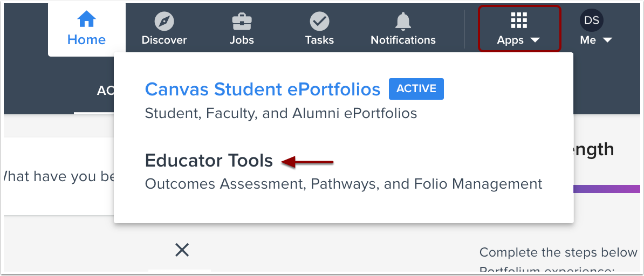The height and width of the screenshot is (276, 644).
Task: Click the Apps grid icon
Action: coord(518,20)
